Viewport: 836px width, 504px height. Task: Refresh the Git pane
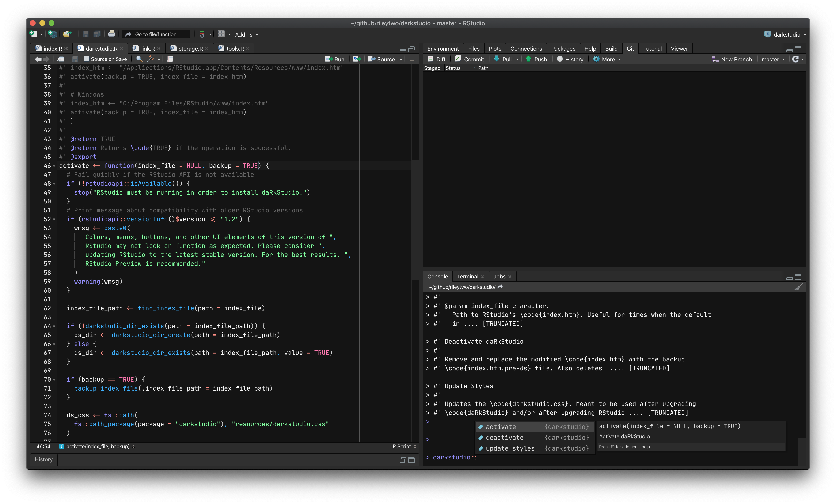click(795, 59)
